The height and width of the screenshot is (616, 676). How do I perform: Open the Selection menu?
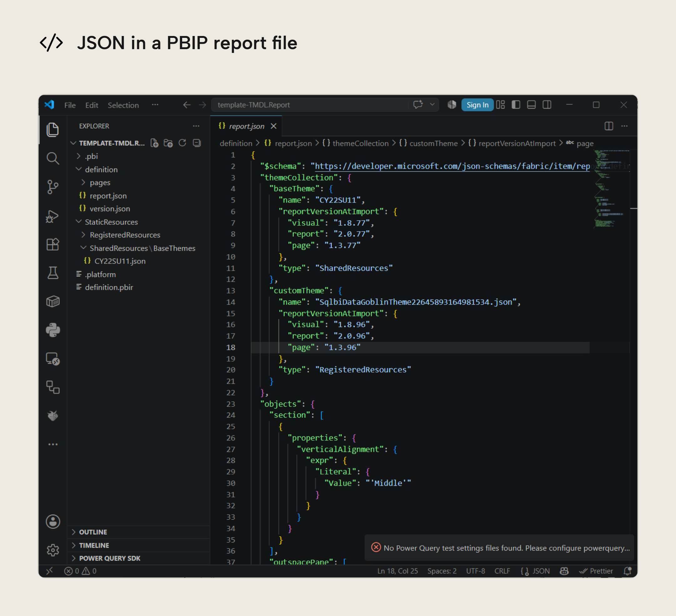coord(123,105)
